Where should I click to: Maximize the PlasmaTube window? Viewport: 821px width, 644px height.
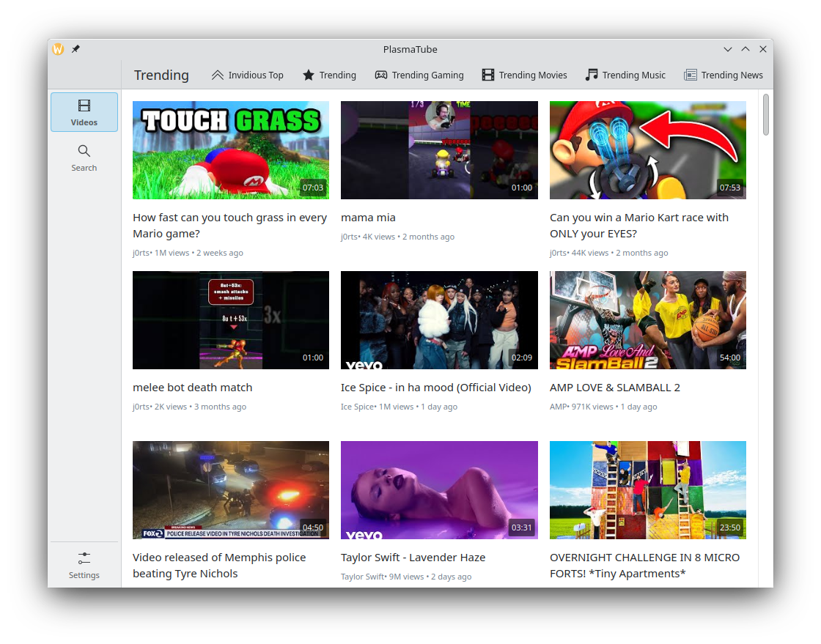[x=745, y=49]
